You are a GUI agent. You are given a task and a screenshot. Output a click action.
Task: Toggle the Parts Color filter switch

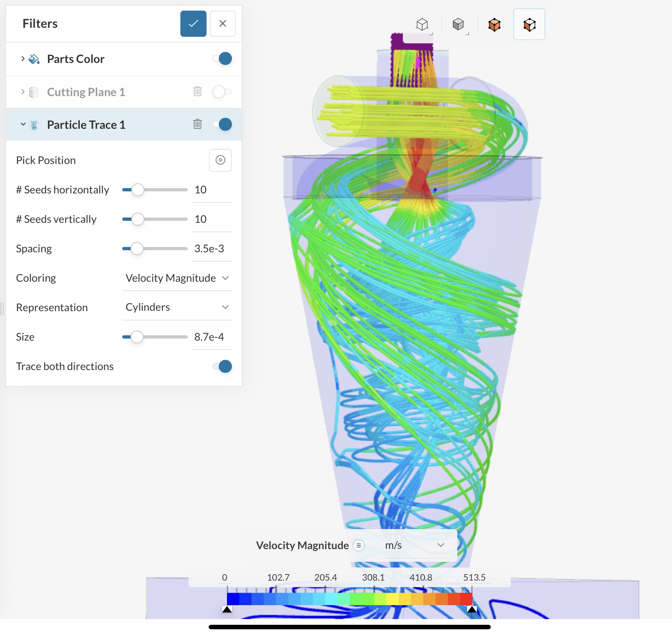tap(222, 58)
